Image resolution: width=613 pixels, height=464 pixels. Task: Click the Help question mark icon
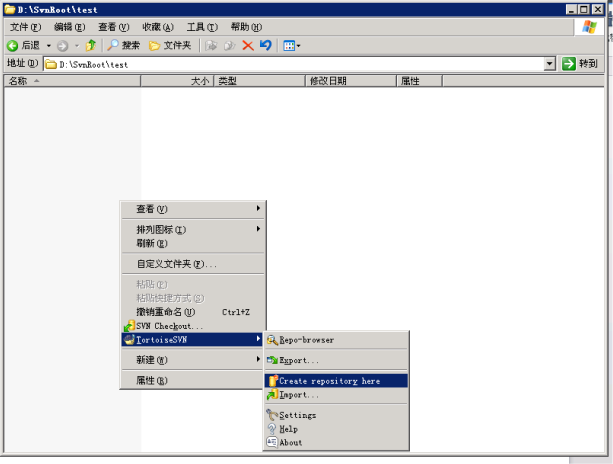click(272, 429)
